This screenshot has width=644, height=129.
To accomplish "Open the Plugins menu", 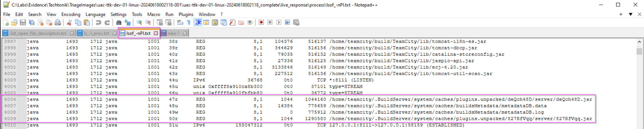I will tap(186, 14).
